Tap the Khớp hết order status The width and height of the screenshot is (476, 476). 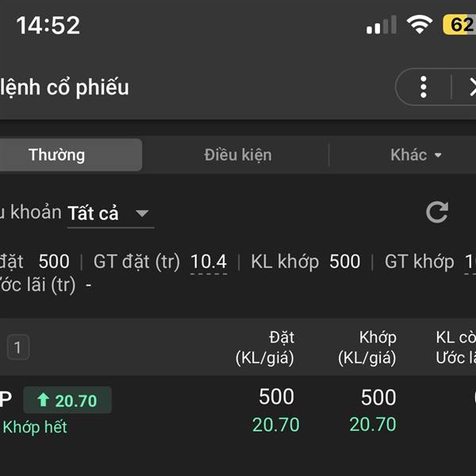34,427
